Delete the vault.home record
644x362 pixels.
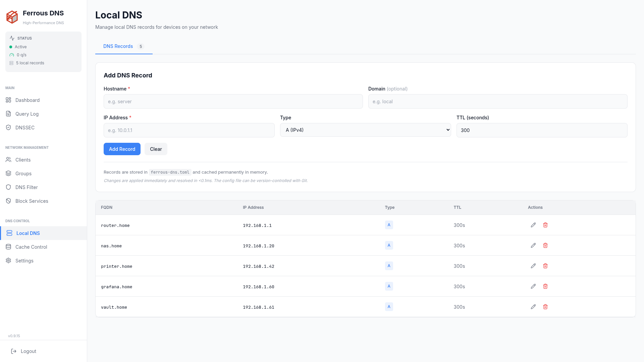click(545, 307)
